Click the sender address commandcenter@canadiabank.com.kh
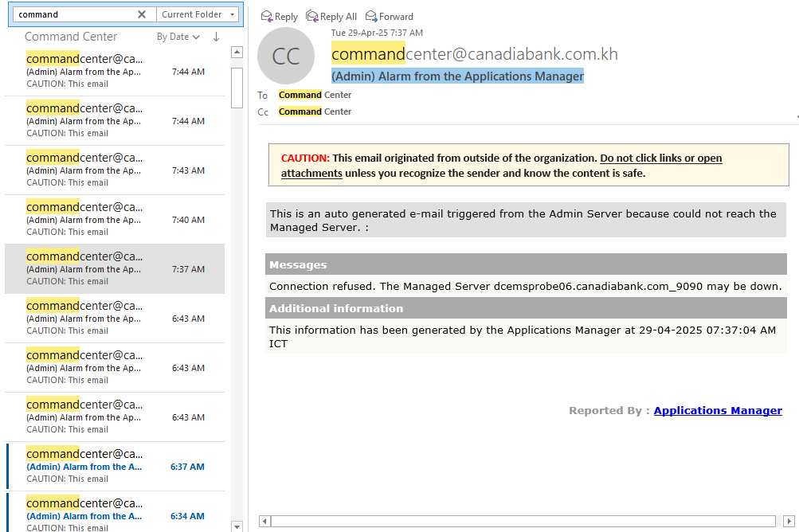 pyautogui.click(x=475, y=53)
